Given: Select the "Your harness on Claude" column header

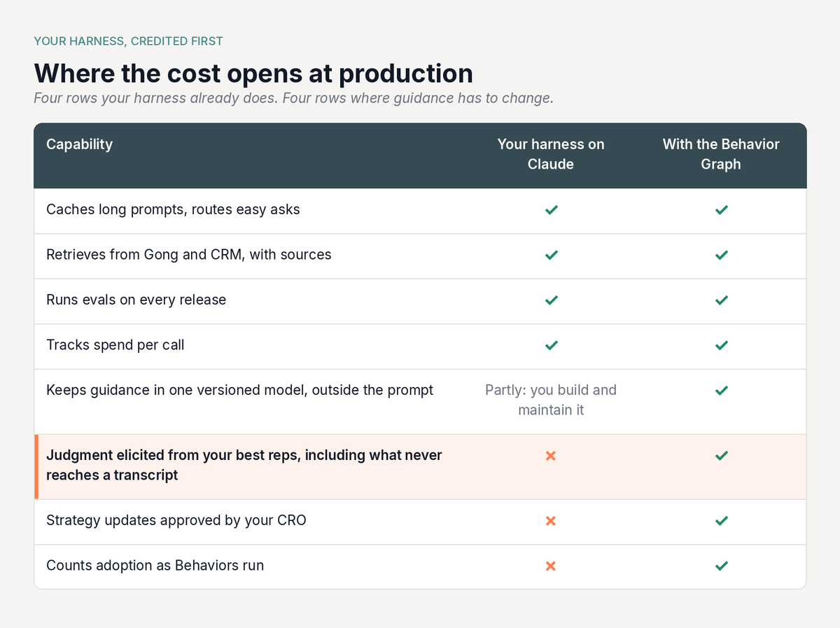Looking at the screenshot, I should 551,154.
